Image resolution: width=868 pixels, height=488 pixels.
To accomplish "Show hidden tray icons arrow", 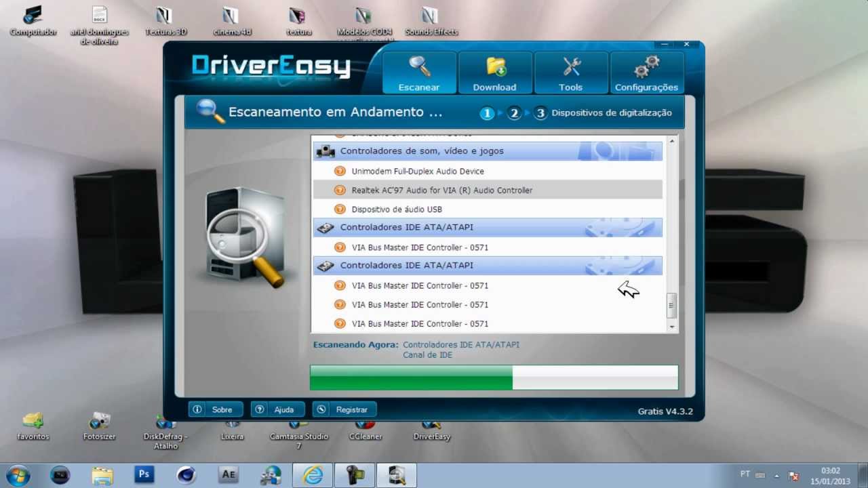I will tap(777, 475).
